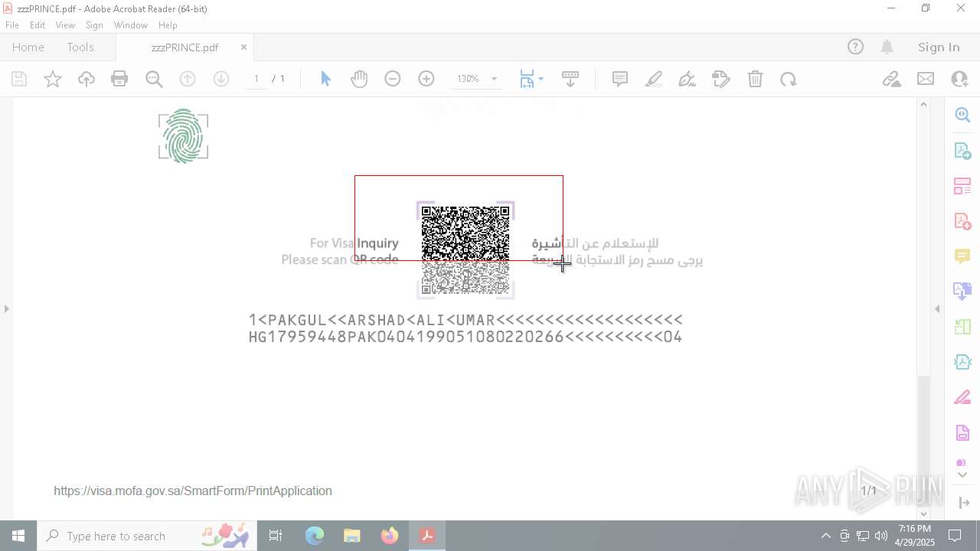The width and height of the screenshot is (980, 551).
Task: Go to next page arrow
Action: [221, 79]
